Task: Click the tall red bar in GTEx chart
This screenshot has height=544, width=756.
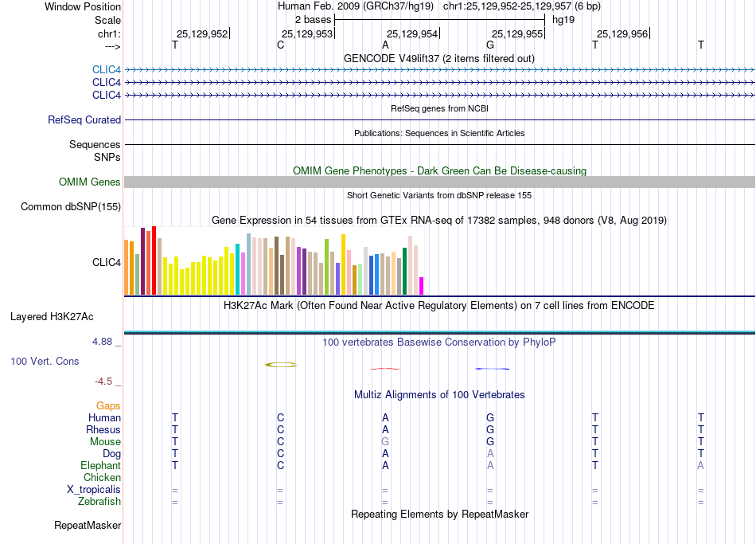Action: (x=154, y=260)
